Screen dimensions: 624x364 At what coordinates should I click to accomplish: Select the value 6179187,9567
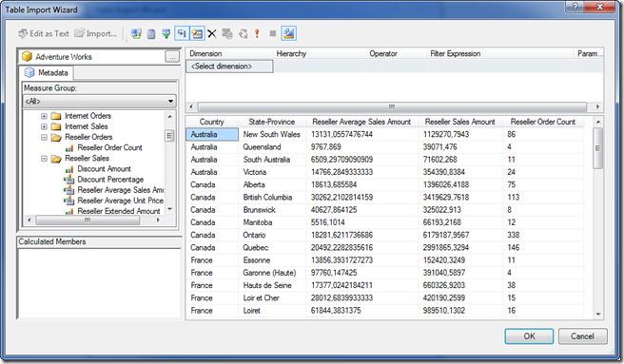click(x=460, y=236)
